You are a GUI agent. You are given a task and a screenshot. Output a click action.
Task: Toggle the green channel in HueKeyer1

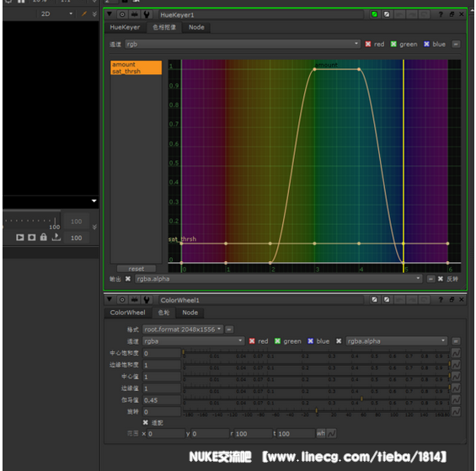point(393,45)
